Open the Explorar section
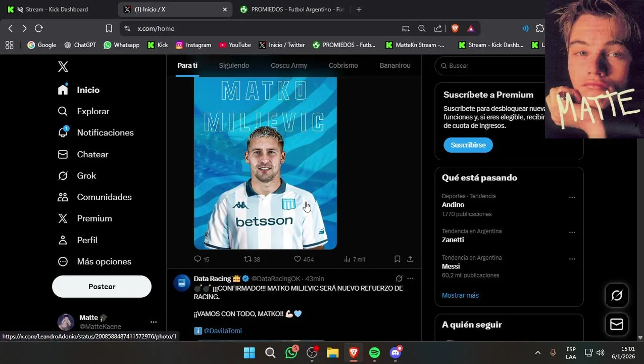The height and width of the screenshot is (364, 644). (83, 111)
